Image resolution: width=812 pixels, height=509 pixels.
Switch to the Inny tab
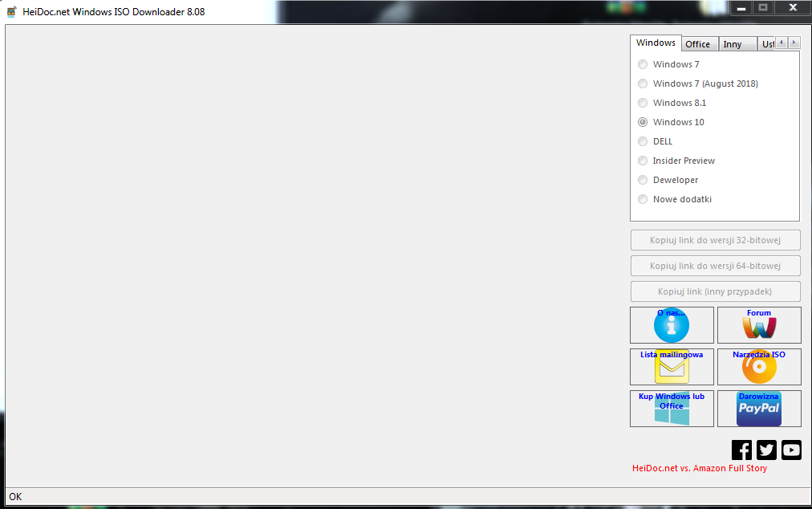[x=733, y=44]
